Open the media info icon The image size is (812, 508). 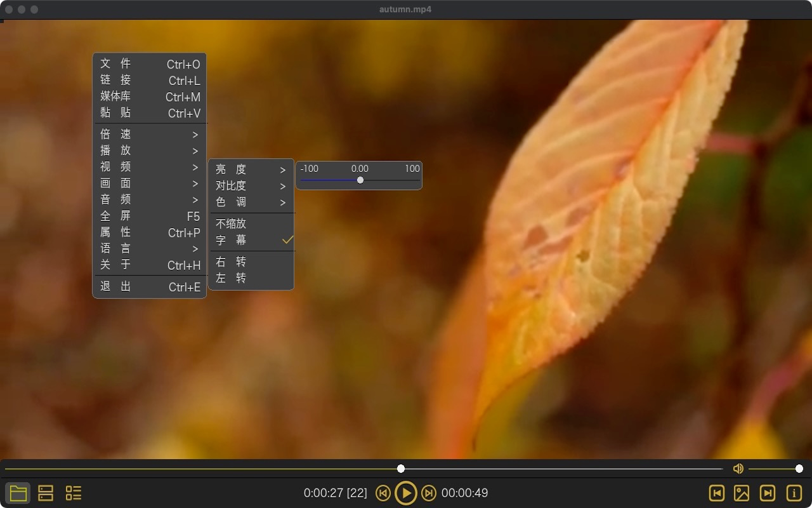coord(794,493)
